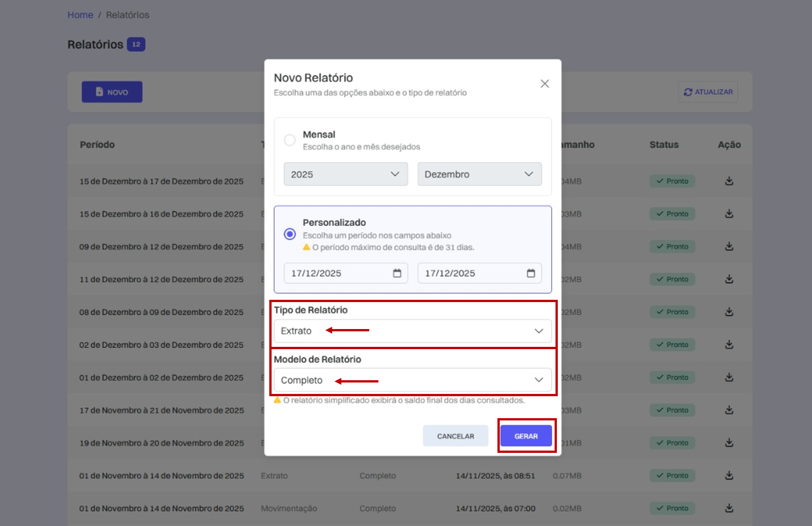Open calendar picker for end date
Screen dimensions: 812x526
point(531,273)
